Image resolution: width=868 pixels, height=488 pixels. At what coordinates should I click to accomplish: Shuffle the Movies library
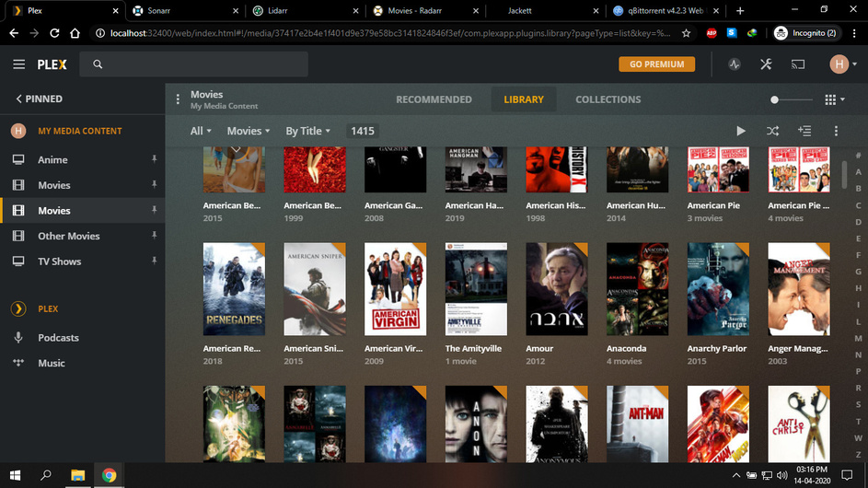tap(773, 132)
